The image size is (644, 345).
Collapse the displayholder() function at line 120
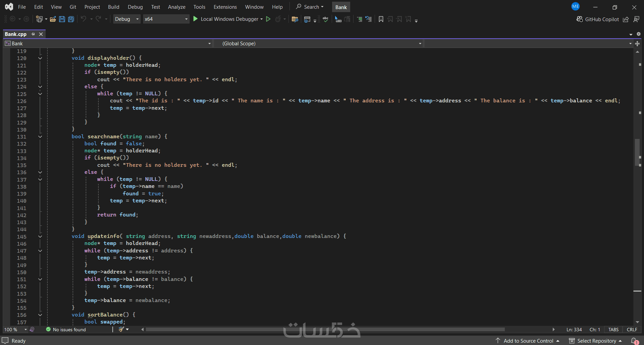pyautogui.click(x=40, y=58)
